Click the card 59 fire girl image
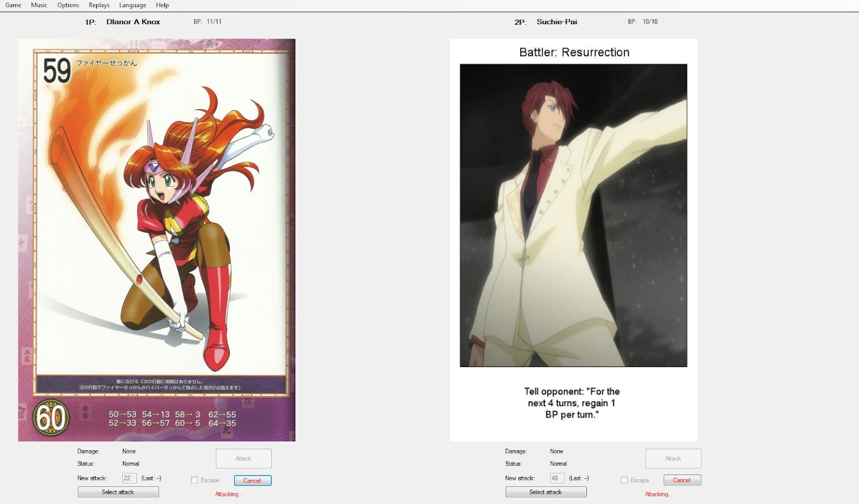Screen dimensions: 859x504 157,240
